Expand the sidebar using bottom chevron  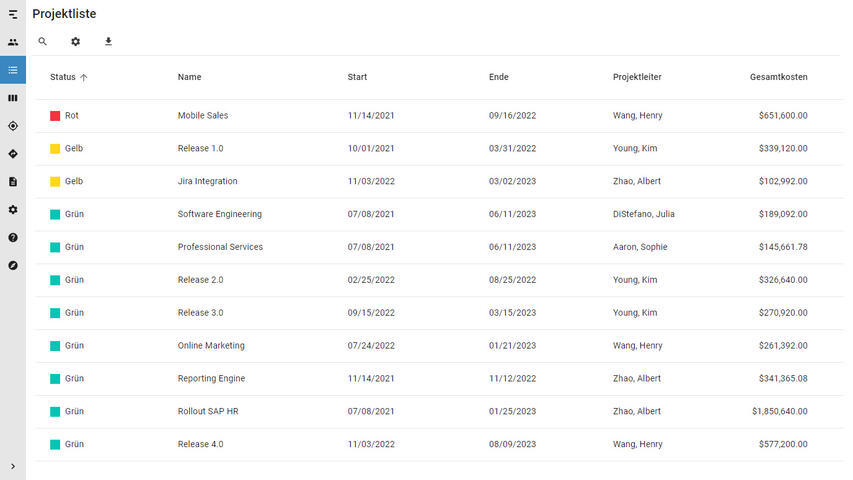(x=13, y=466)
